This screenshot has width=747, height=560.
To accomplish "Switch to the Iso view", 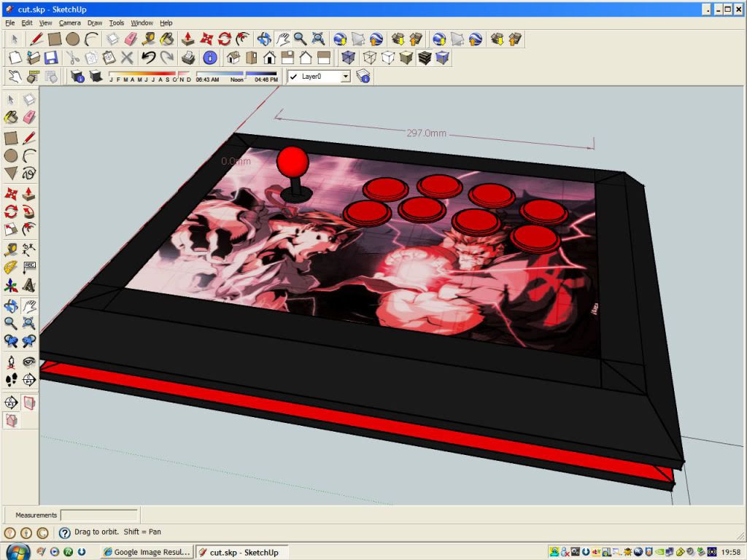I will (x=233, y=58).
